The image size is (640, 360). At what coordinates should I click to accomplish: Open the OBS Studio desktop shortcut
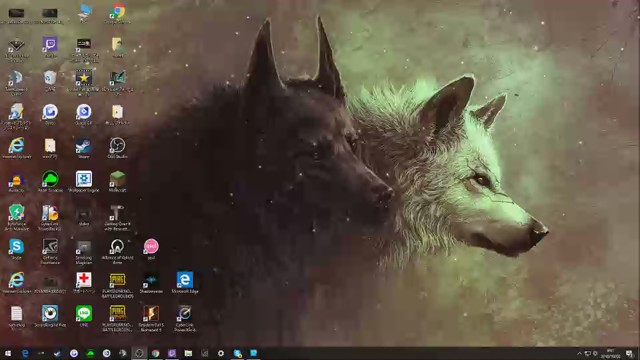click(117, 148)
